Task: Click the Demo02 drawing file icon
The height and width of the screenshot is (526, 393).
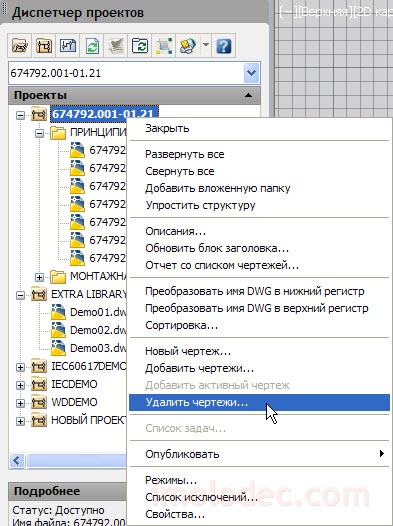Action: click(x=58, y=330)
